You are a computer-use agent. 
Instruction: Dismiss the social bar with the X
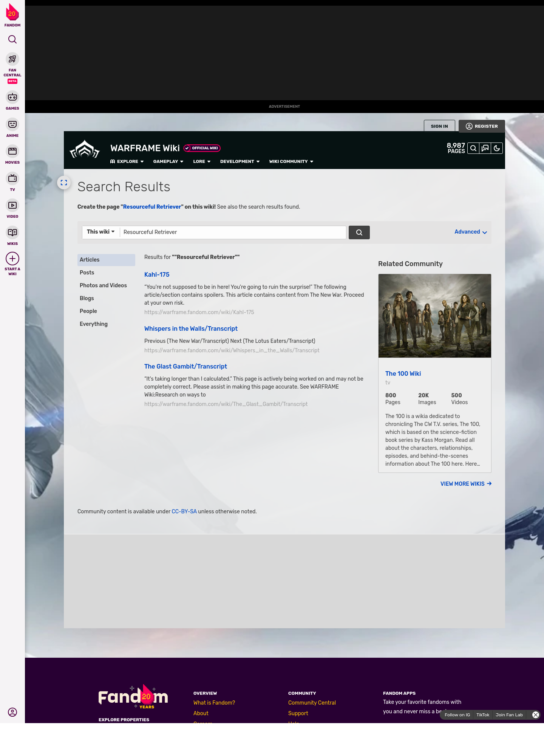(x=536, y=715)
